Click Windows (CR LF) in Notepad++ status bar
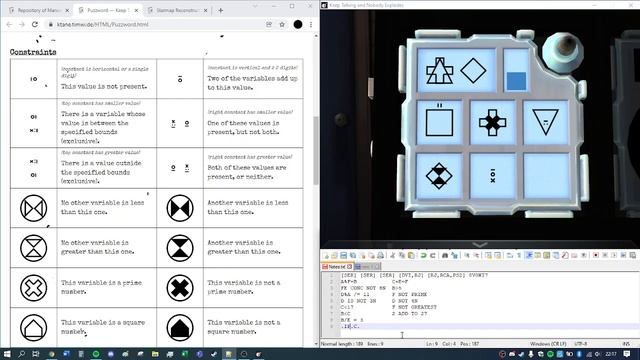This screenshot has width=640, height=360. pyautogui.click(x=548, y=344)
